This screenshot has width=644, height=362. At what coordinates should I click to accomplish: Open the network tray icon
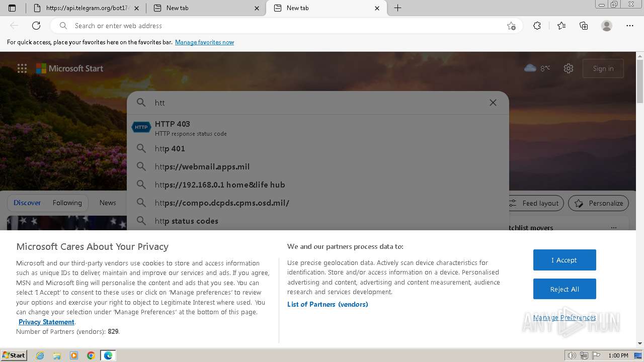[x=584, y=355]
